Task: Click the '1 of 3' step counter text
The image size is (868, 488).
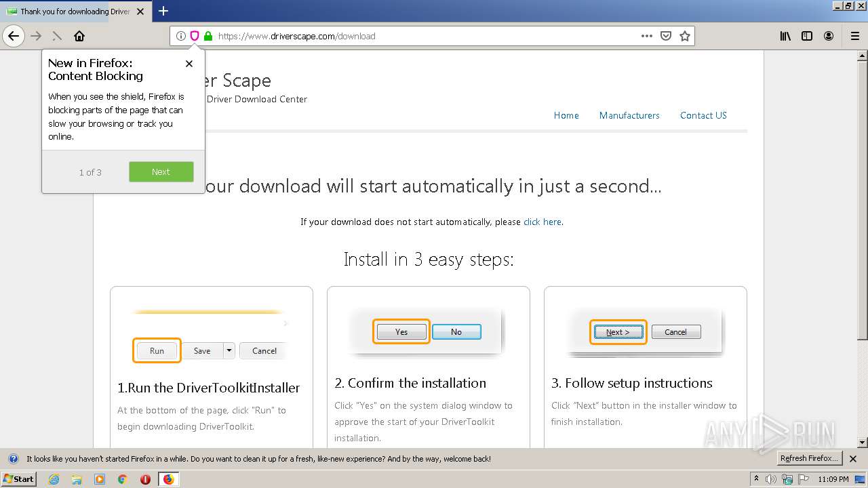Action: tap(90, 172)
